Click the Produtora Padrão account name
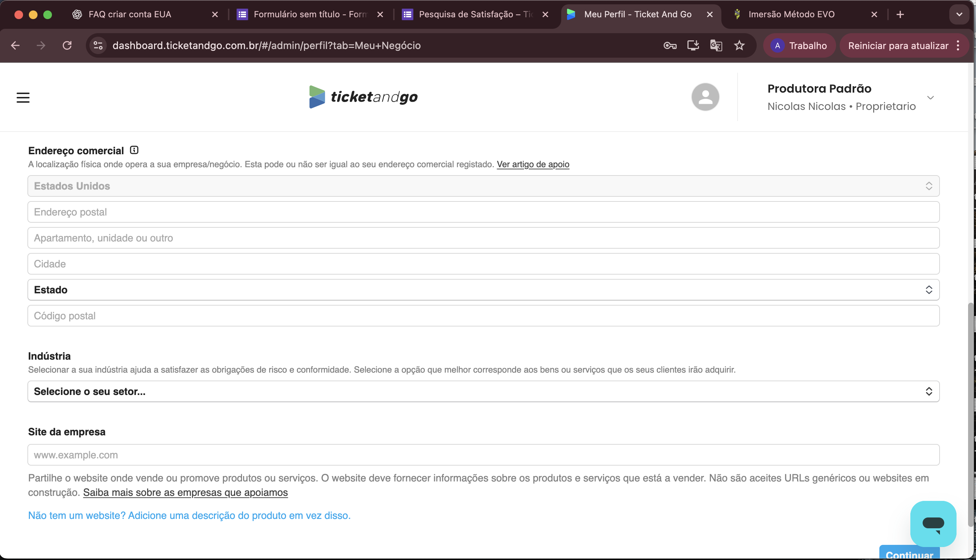 [819, 88]
